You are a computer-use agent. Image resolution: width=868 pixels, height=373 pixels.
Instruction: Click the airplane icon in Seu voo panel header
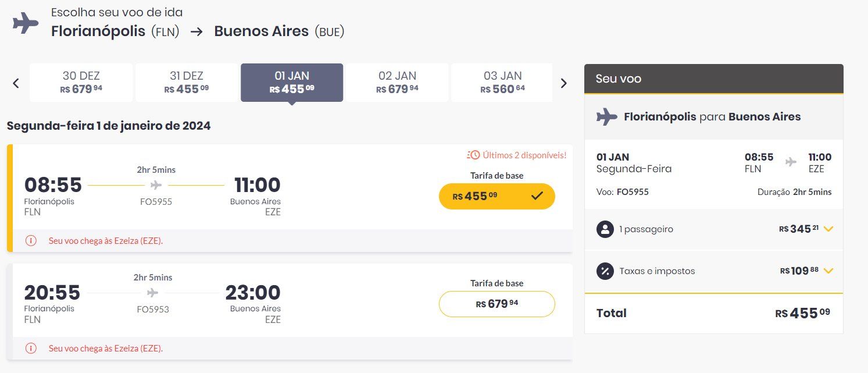point(606,116)
